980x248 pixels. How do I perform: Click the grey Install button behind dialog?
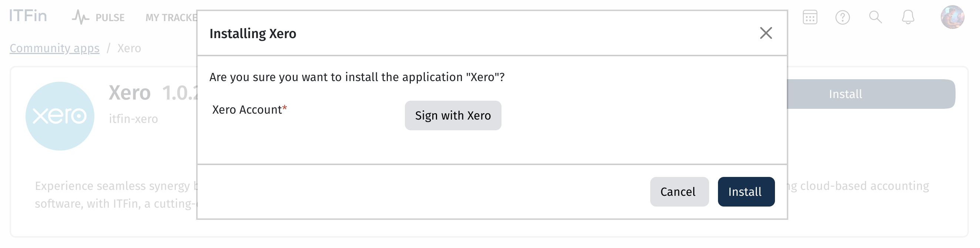[871, 94]
